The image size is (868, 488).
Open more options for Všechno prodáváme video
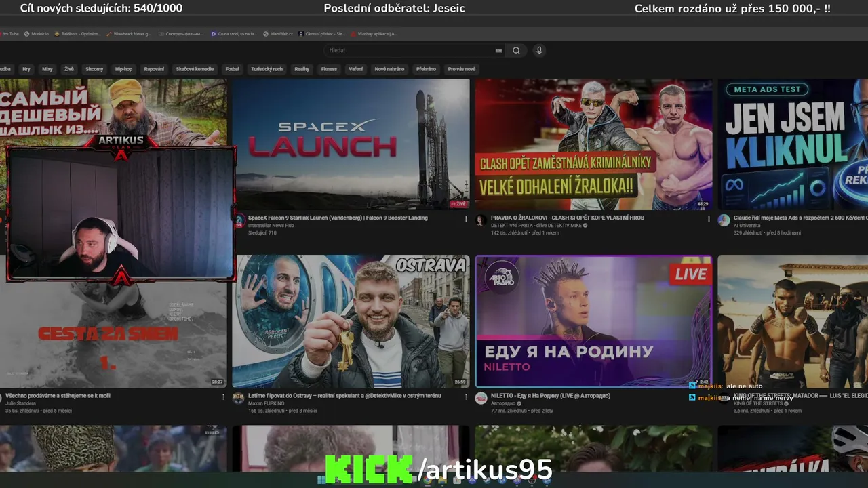coord(223,396)
